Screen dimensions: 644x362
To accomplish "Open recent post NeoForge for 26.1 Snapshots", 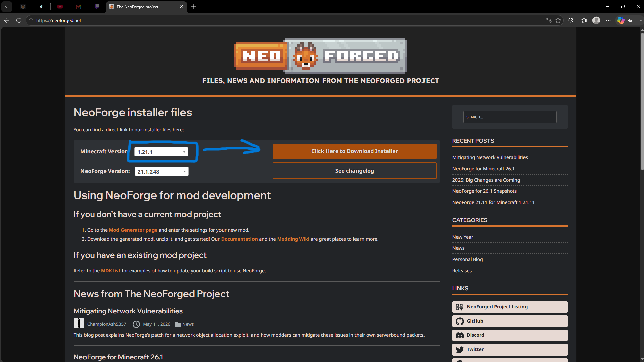I will coord(484,191).
